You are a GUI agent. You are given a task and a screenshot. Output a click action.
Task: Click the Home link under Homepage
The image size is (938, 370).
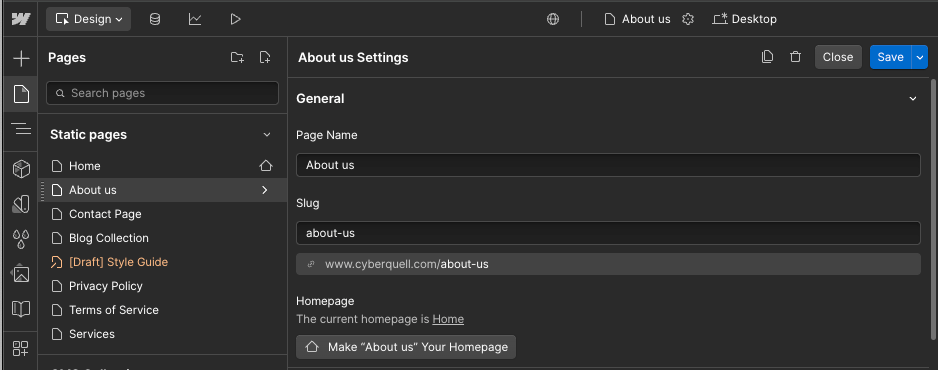point(448,319)
